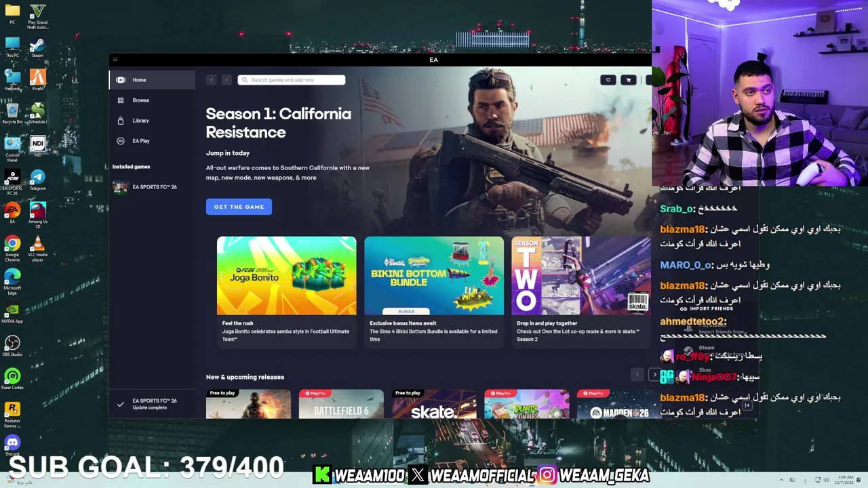The image size is (868, 488).
Task: Click the Browse grid icon in sidebar
Action: coord(121,100)
